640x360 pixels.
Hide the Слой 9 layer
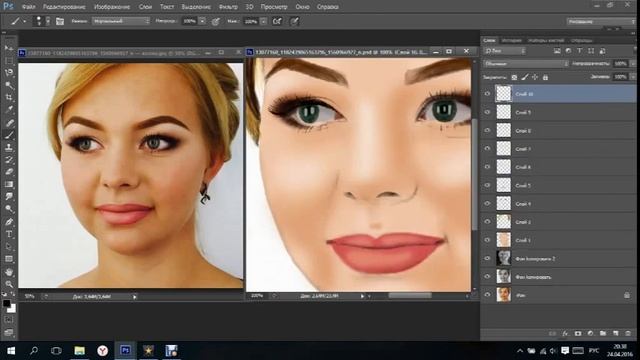tap(487, 112)
